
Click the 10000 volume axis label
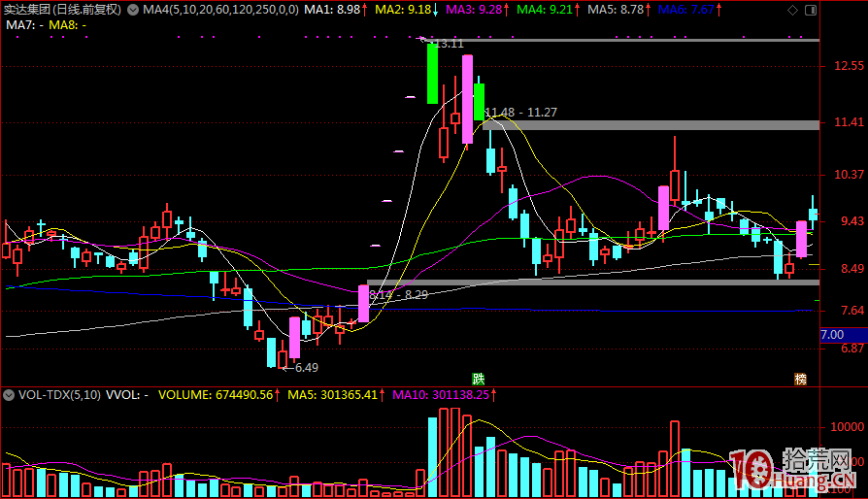(x=847, y=427)
